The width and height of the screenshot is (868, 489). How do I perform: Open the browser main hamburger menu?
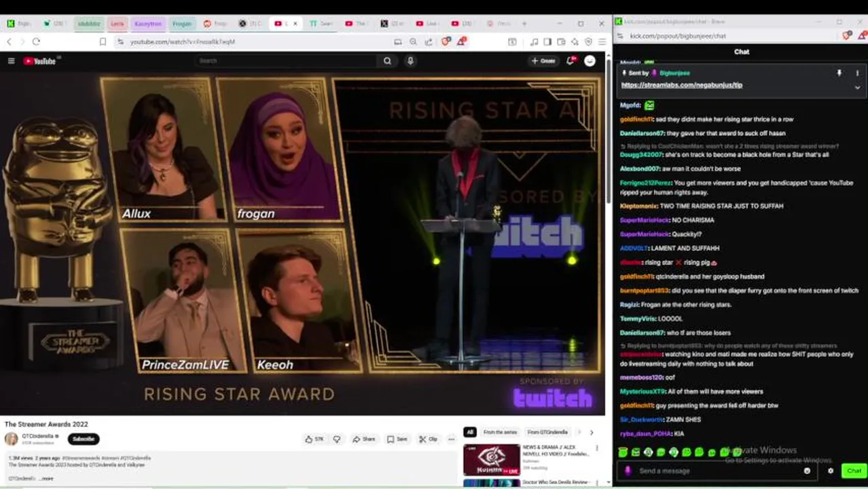(602, 42)
